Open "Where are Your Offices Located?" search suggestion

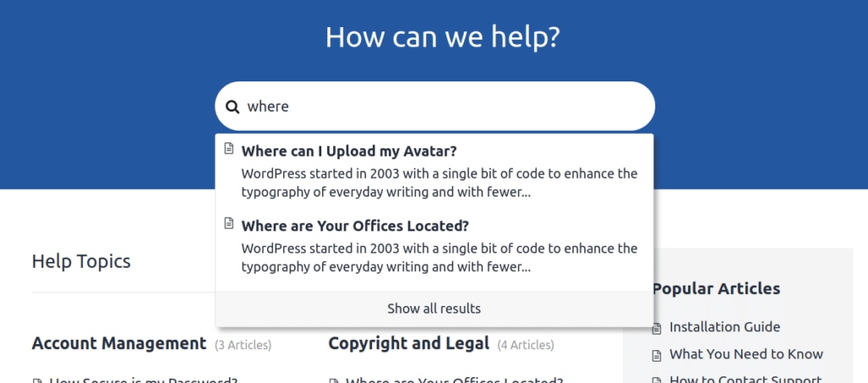point(355,226)
